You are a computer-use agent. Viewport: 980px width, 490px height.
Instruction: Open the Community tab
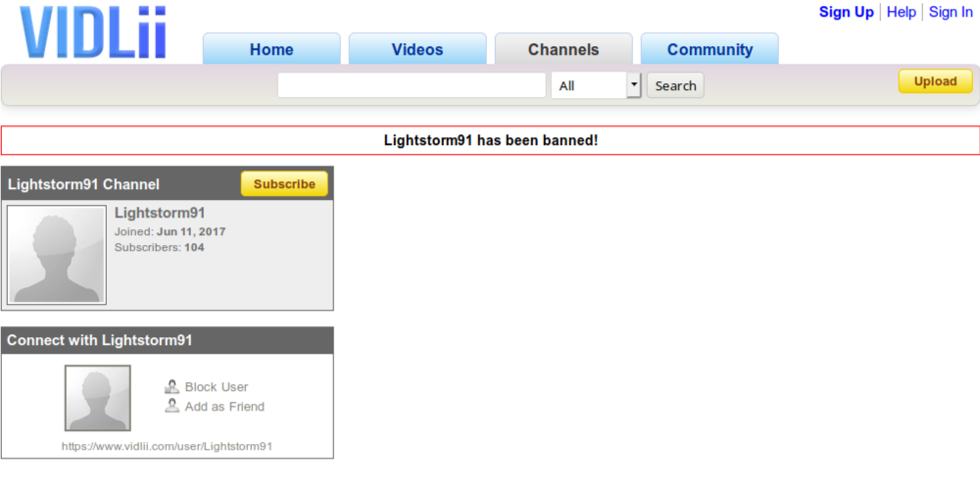(x=710, y=50)
